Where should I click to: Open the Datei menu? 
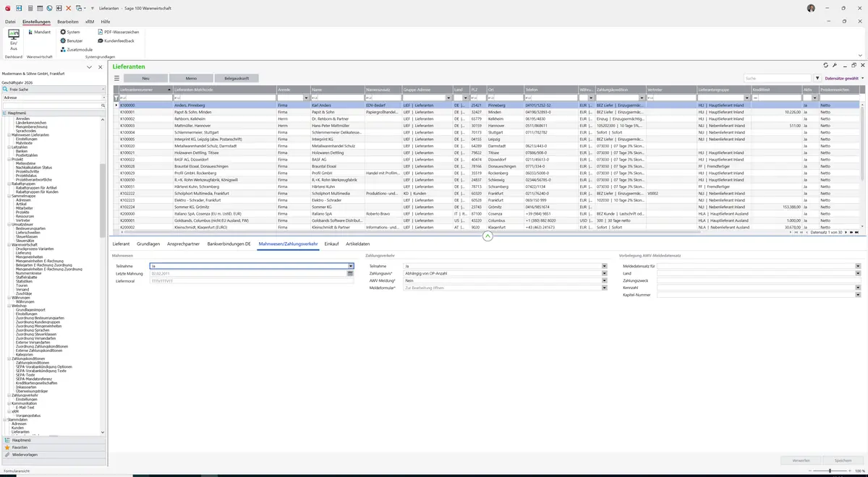(x=10, y=22)
